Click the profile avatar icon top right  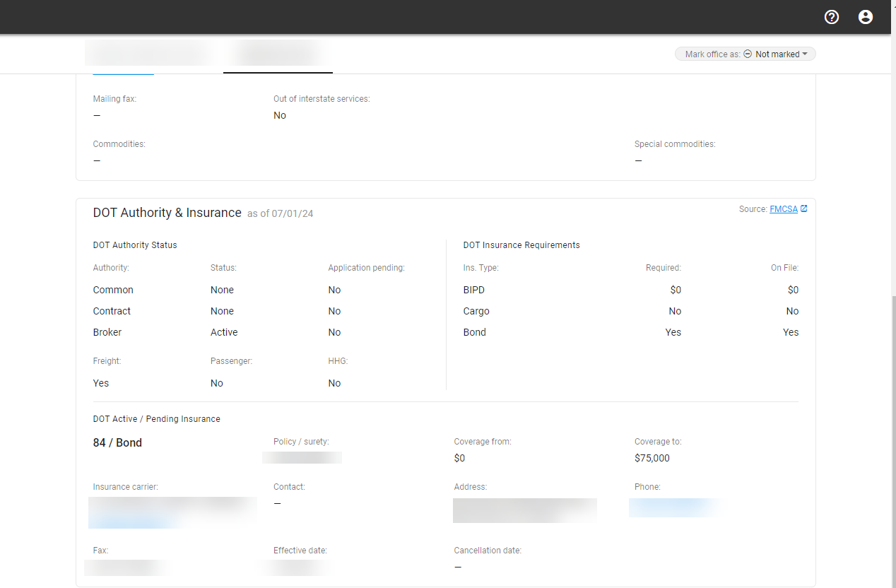(866, 16)
